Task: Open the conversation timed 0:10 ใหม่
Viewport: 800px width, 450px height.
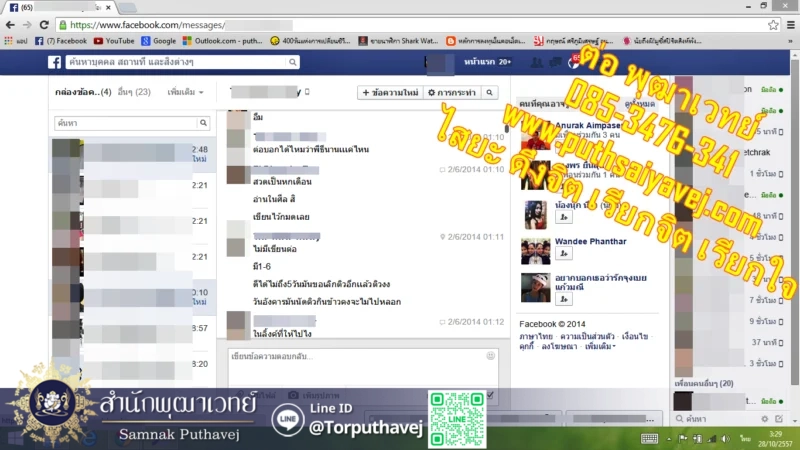Action: 133,297
